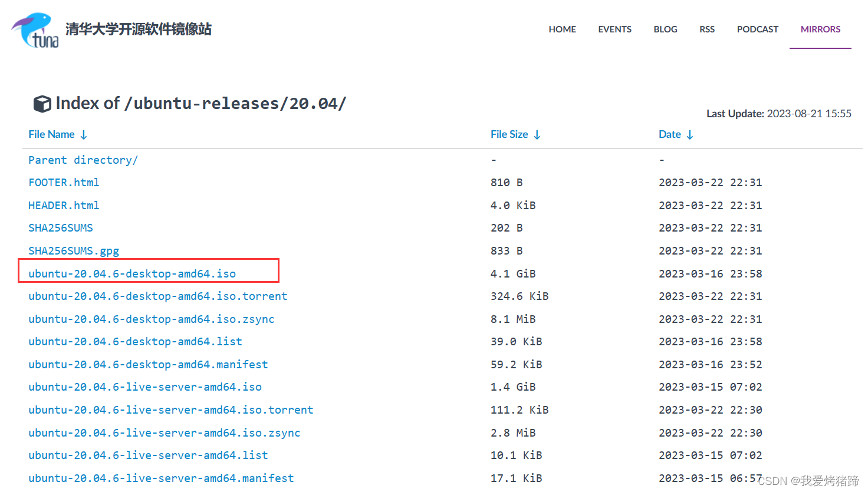Open ubuntu-20.04.6-live-server-amd64.manifest
The height and width of the screenshot is (492, 868).
click(161, 478)
